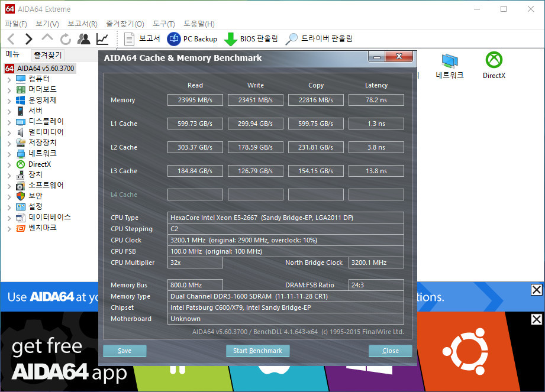Select the 디스플레이 screen icon in the tree
545x392 pixels.
(x=21, y=122)
